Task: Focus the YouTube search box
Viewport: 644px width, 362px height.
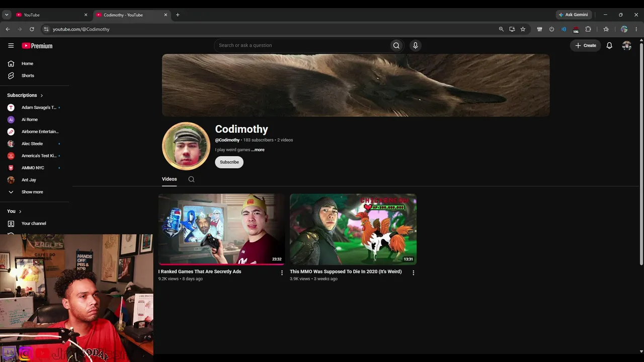Action: click(302, 45)
